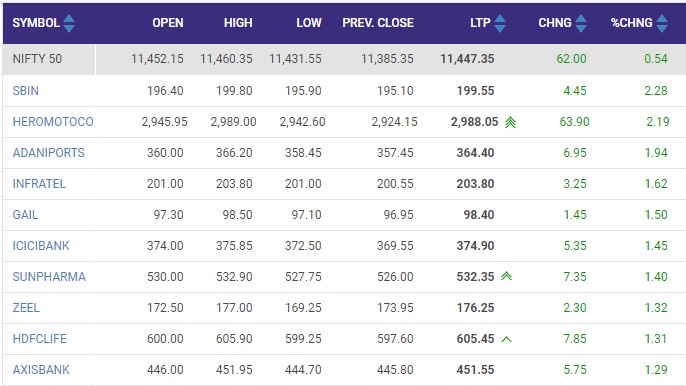Open AXISBANK quote link
Screen dimensions: 686x386
coord(41,370)
